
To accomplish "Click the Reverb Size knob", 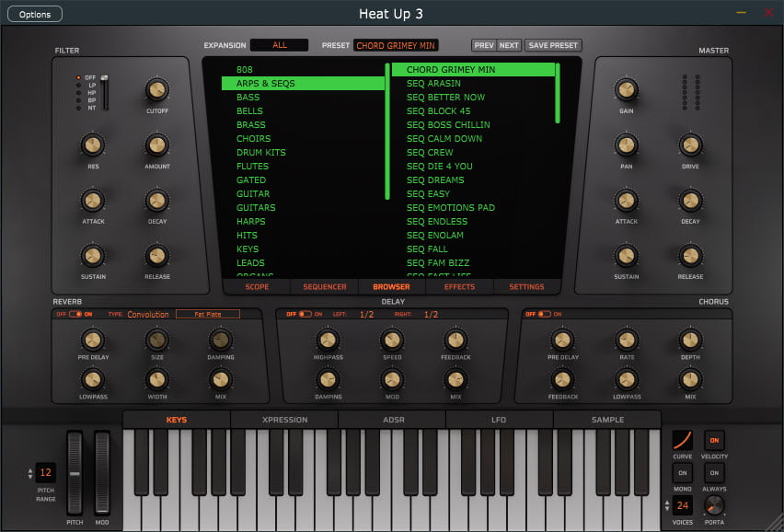I will 157,340.
